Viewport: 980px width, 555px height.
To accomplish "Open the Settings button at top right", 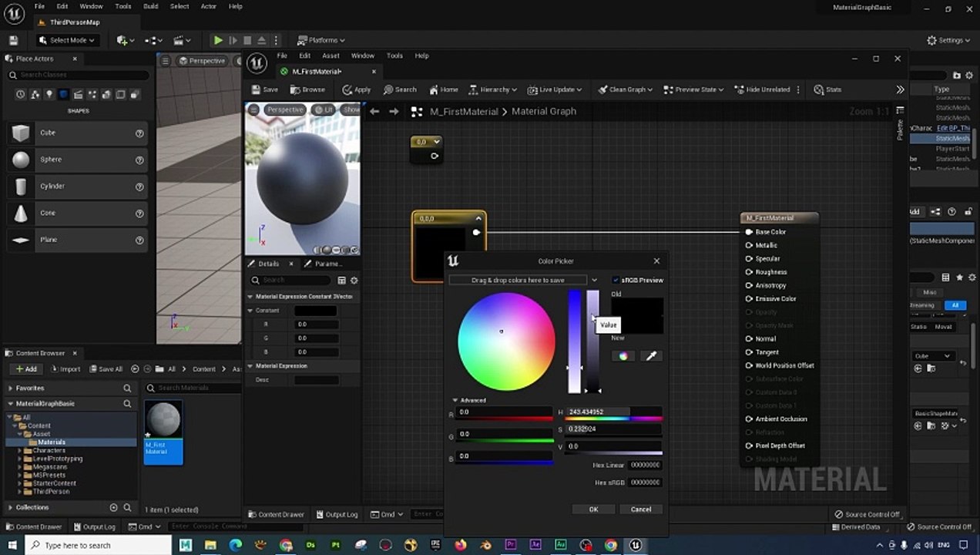I will click(x=948, y=40).
